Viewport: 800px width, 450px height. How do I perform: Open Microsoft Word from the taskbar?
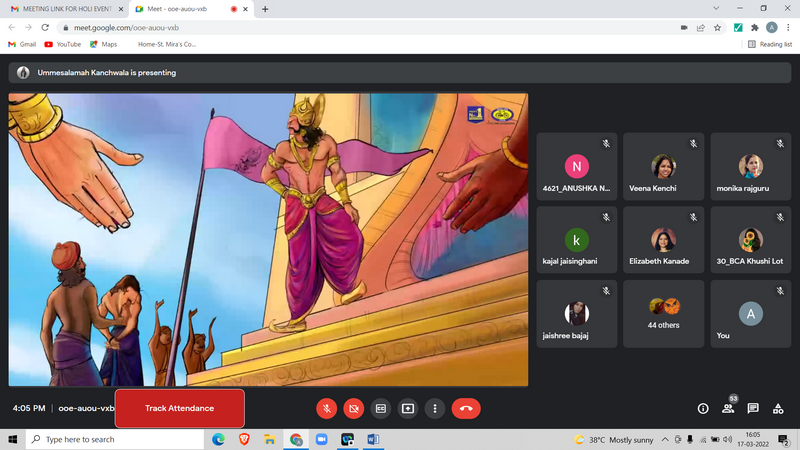373,439
